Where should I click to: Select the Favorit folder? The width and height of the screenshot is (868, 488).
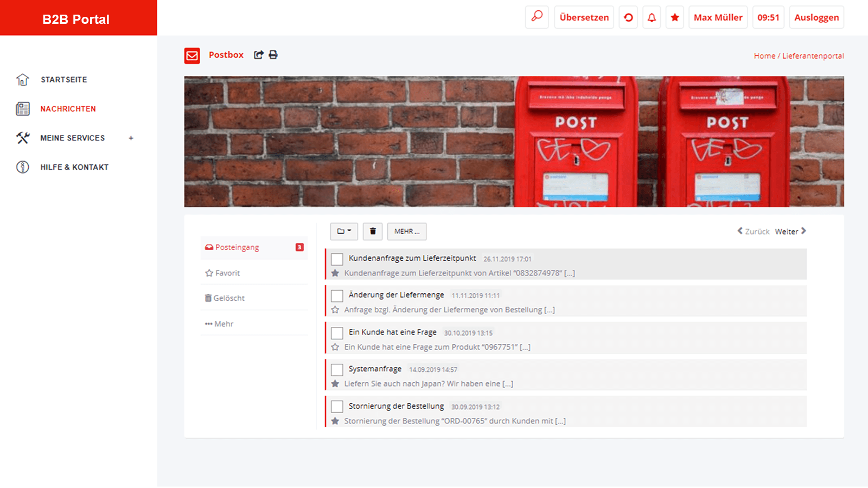click(x=227, y=273)
